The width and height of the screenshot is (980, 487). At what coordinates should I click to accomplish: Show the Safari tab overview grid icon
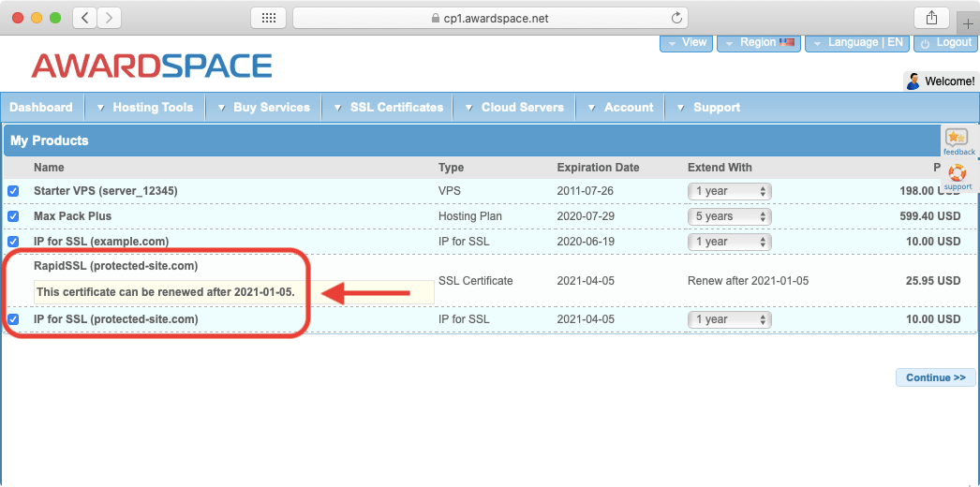click(268, 18)
